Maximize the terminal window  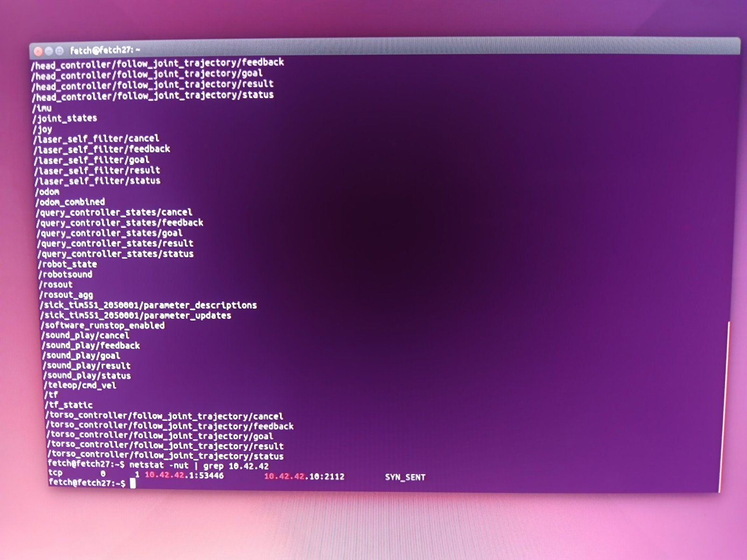59,51
